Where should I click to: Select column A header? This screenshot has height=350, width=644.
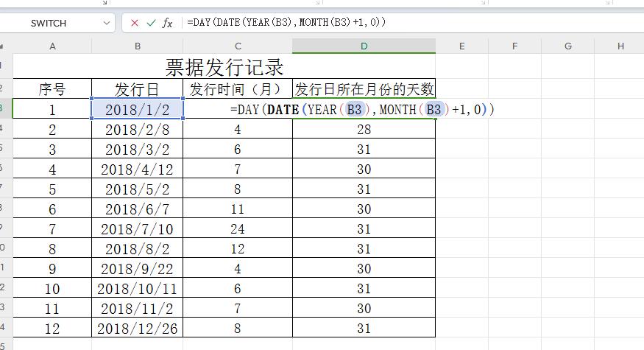(x=52, y=46)
